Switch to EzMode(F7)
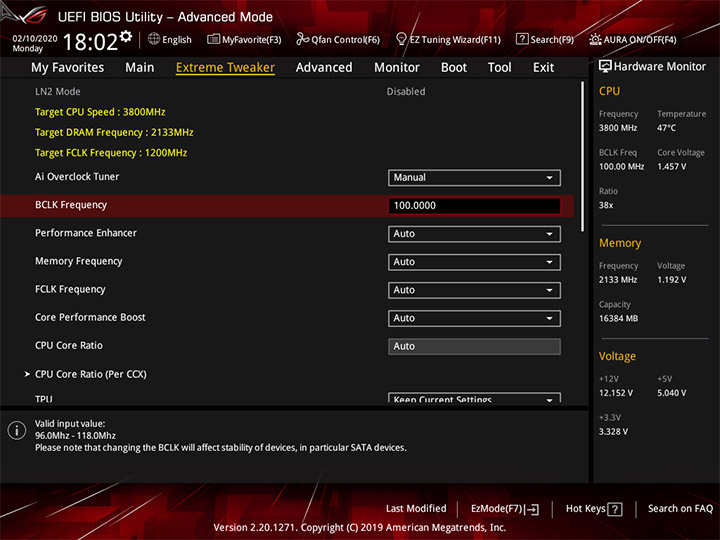 505,509
